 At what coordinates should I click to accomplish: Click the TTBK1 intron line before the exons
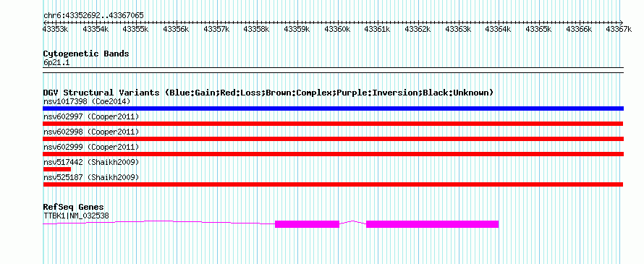(159, 222)
